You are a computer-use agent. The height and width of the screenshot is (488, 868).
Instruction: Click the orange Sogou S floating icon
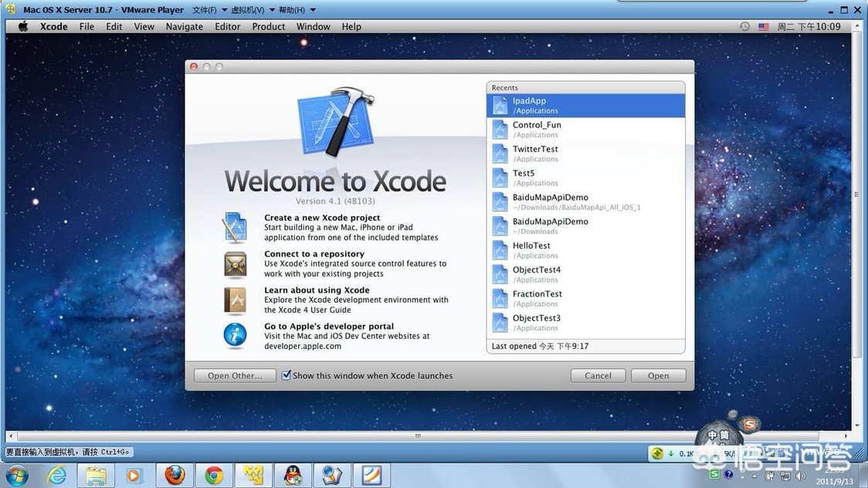point(750,425)
